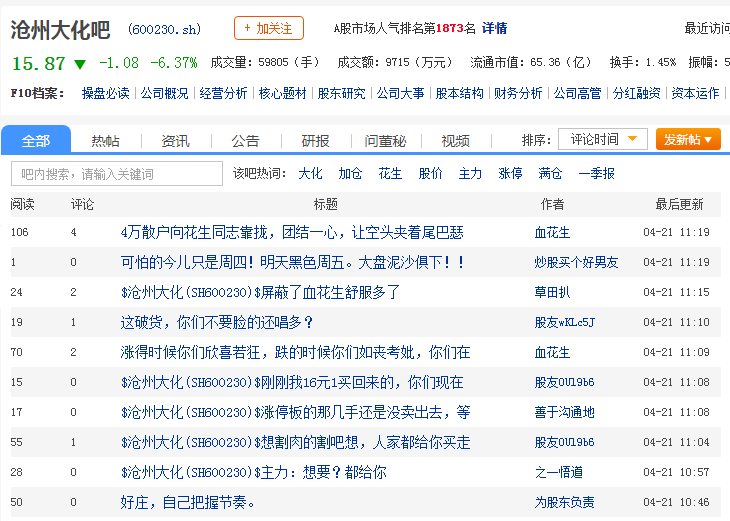Click the 沧州大化吧 forum title
The image size is (730, 521).
(x=60, y=30)
